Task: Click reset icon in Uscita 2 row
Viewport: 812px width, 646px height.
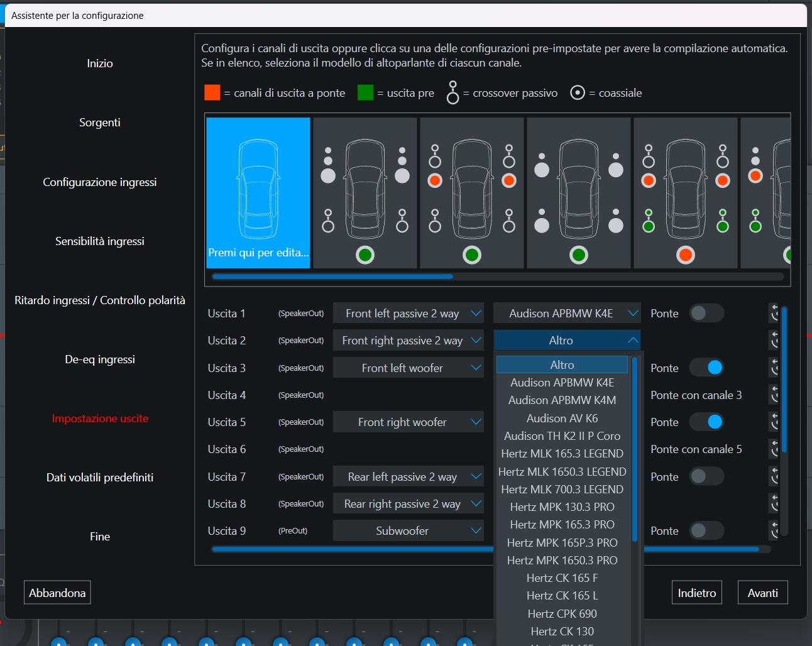Action: point(774,340)
